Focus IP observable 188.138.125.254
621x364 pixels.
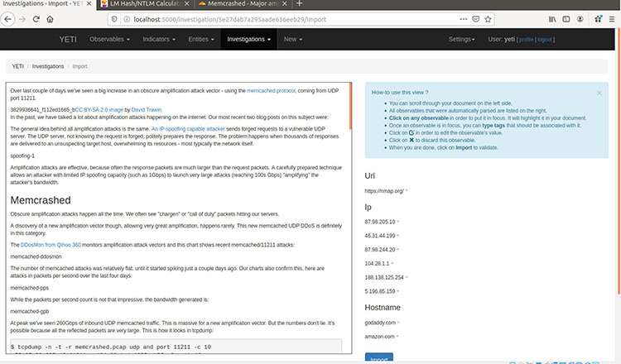point(384,277)
